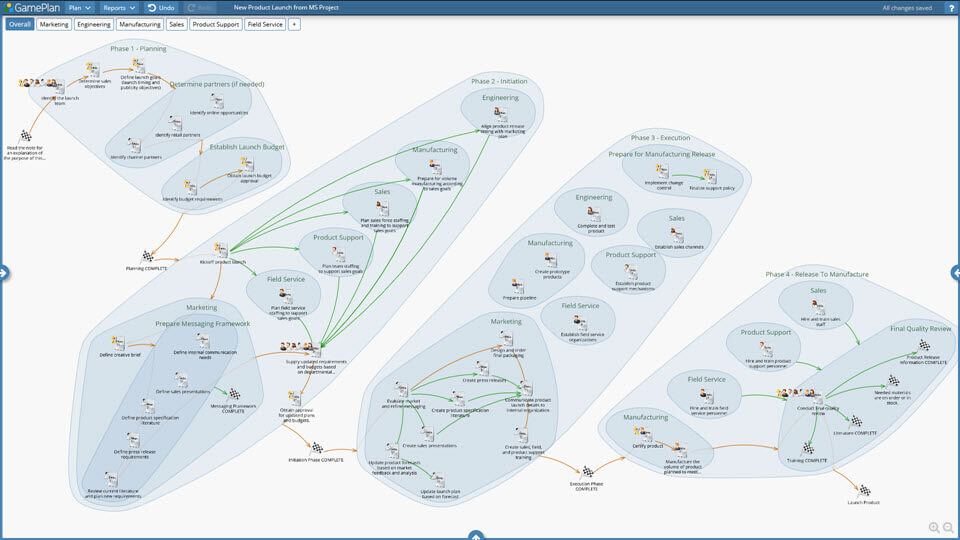Click the Kickoff product launch task icon
Screen dimensions: 960x540
(x=220, y=250)
